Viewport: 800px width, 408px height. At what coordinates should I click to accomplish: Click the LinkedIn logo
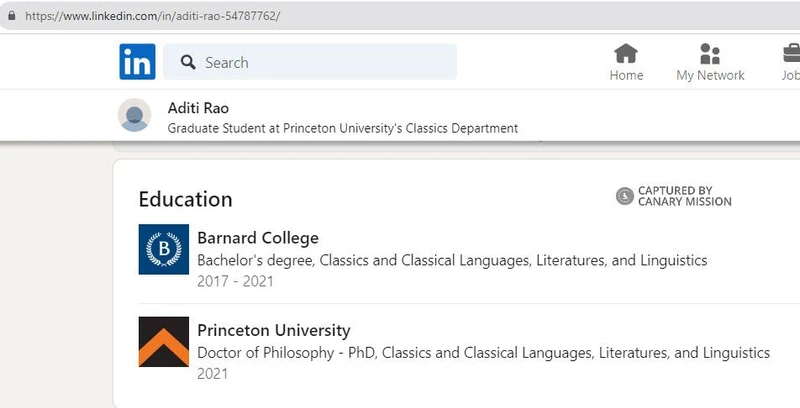[x=137, y=62]
